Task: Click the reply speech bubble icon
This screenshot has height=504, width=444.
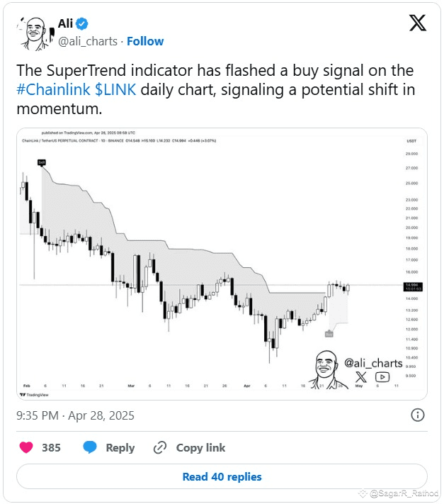Action: point(90,447)
